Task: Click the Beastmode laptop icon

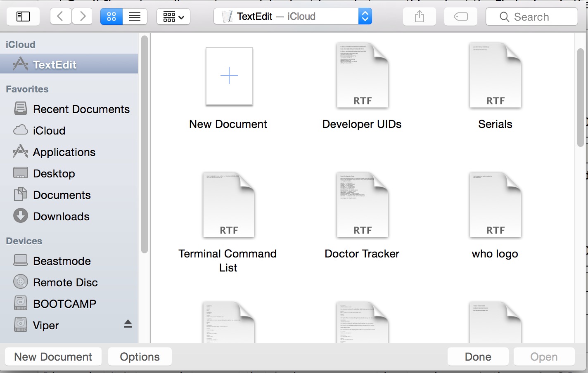Action: (x=21, y=260)
